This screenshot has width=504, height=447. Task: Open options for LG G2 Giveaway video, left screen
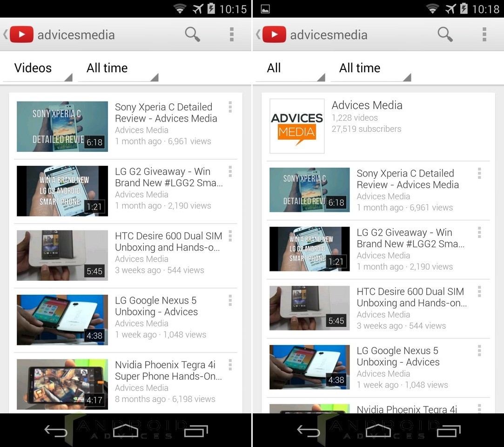230,171
